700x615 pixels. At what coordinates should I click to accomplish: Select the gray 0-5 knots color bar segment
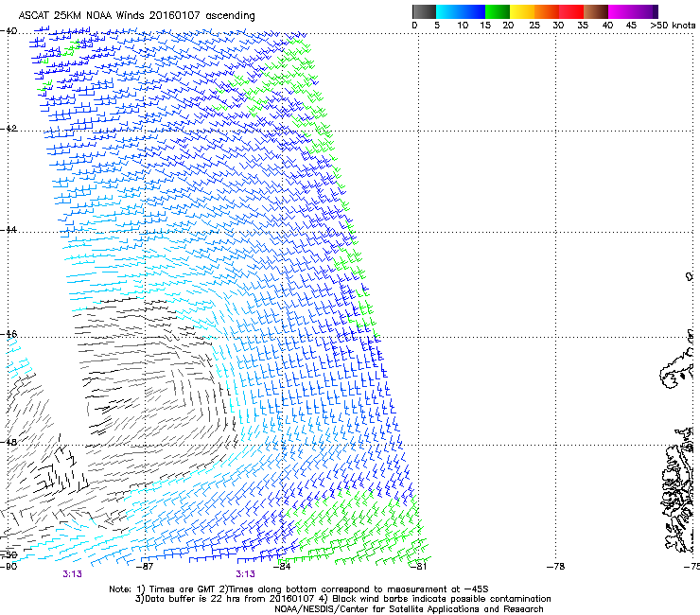[x=424, y=11]
